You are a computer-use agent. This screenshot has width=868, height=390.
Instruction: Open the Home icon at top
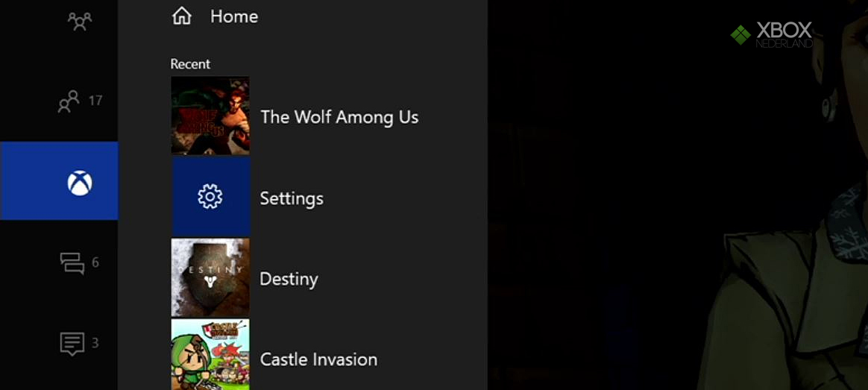click(181, 16)
